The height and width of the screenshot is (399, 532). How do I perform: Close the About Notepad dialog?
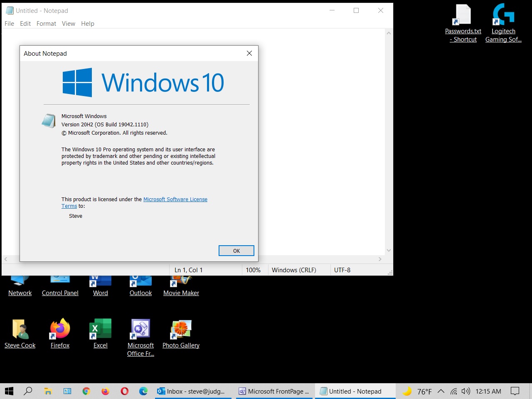pyautogui.click(x=249, y=53)
